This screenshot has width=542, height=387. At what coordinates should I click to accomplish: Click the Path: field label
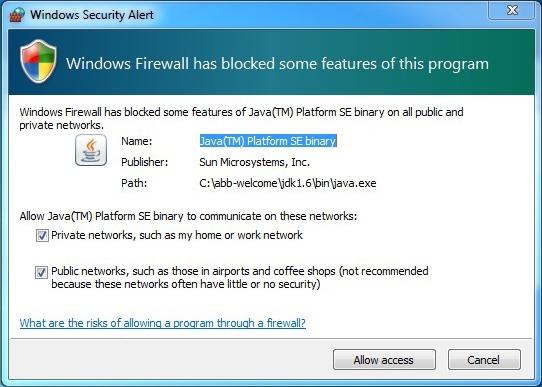click(134, 183)
